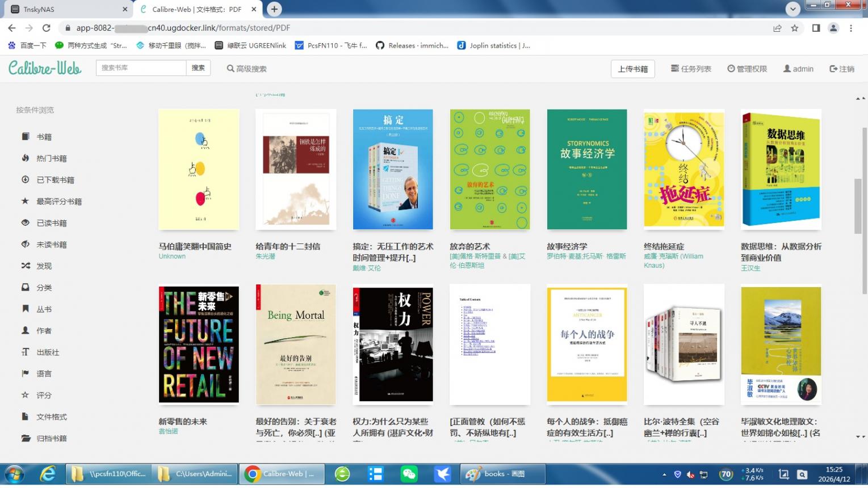Click the Calibre-Web logo
The width and height of the screenshot is (868, 488).
(x=45, y=68)
